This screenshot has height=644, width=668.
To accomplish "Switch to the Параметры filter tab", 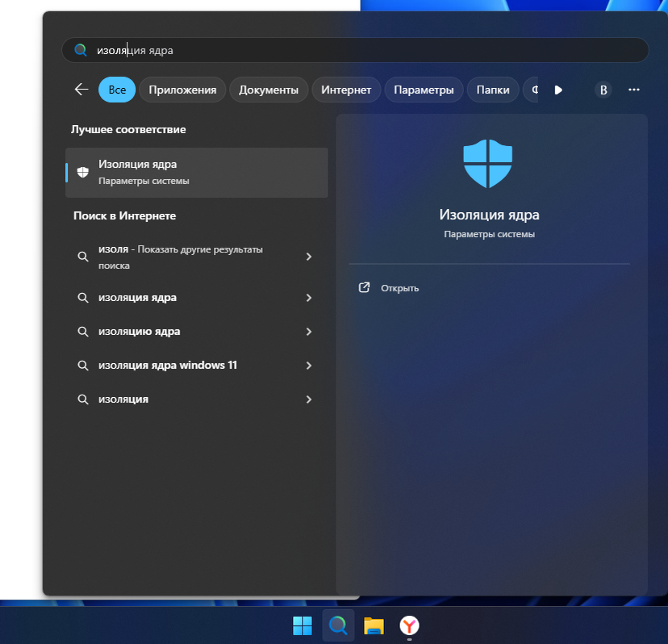I will pos(424,90).
